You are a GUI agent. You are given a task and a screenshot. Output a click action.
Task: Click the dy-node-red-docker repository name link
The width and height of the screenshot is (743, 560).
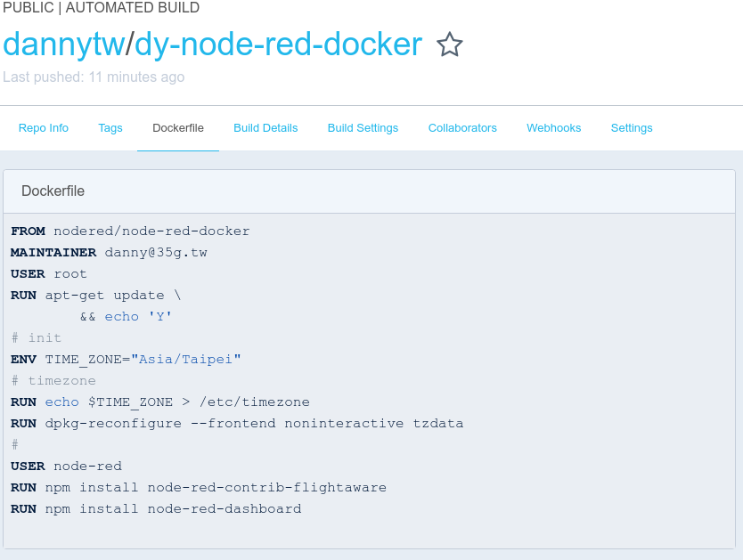coord(278,45)
